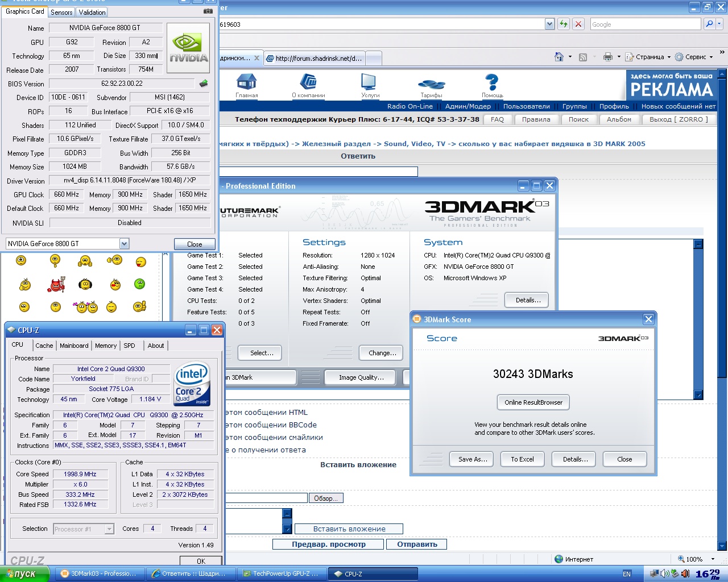Click the Change settings button in 3DMark03

click(x=382, y=353)
